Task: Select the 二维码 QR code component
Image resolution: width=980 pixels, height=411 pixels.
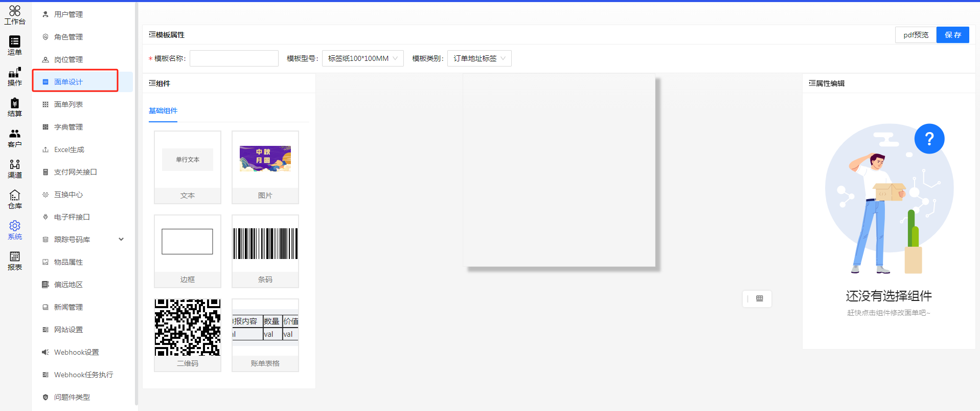Action: tap(188, 335)
